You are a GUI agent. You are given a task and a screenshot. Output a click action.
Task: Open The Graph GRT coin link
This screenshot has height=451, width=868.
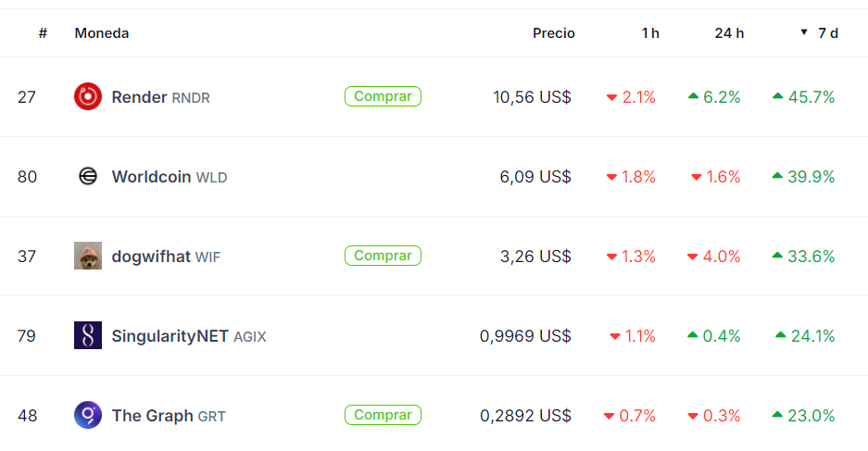coord(169,416)
